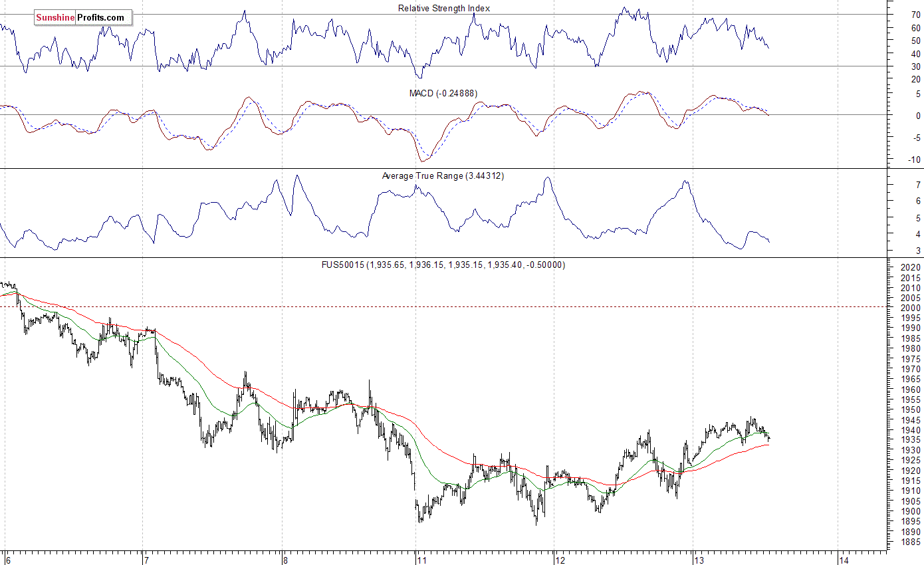Image resolution: width=924 pixels, height=565 pixels.
Task: Click the 1895 price axis label
Action: [910, 522]
